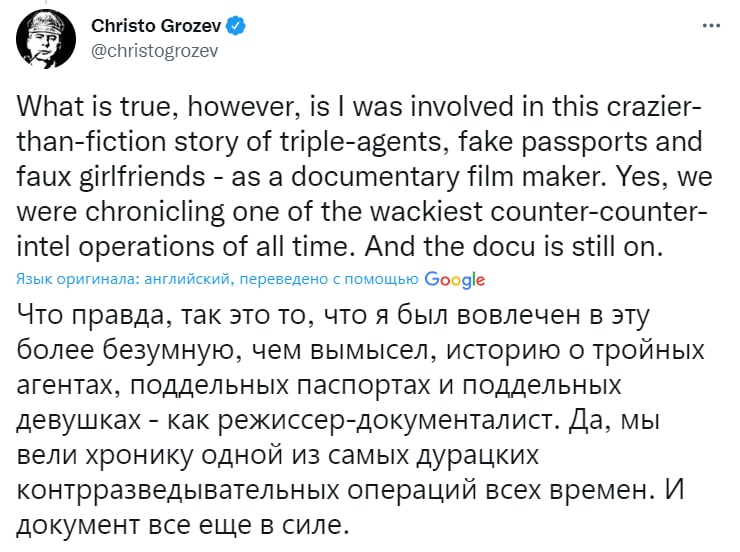Click the Google logo in translation notice

click(x=454, y=279)
